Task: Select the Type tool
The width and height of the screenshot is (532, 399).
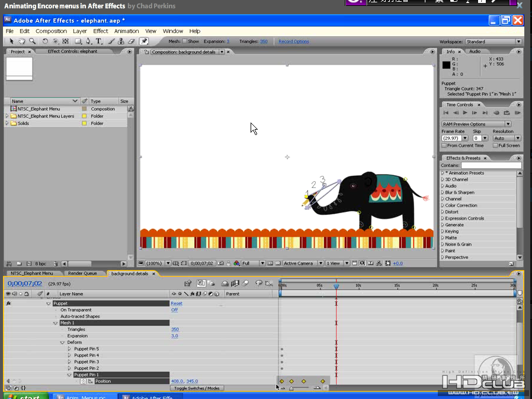Action: 99,41
